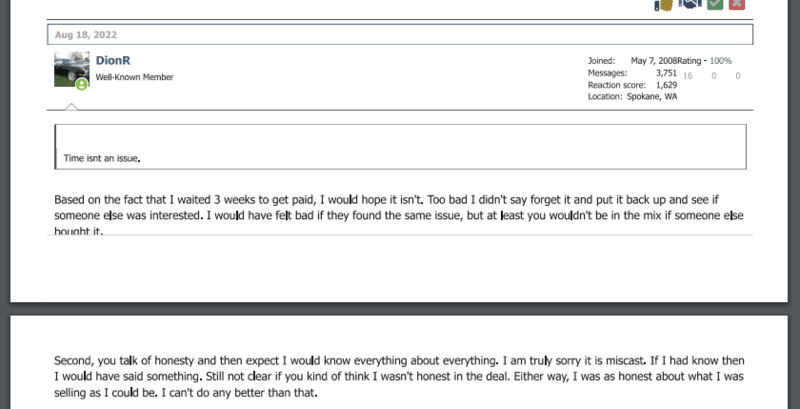Click the May 7, 2008 joined date

(649, 61)
